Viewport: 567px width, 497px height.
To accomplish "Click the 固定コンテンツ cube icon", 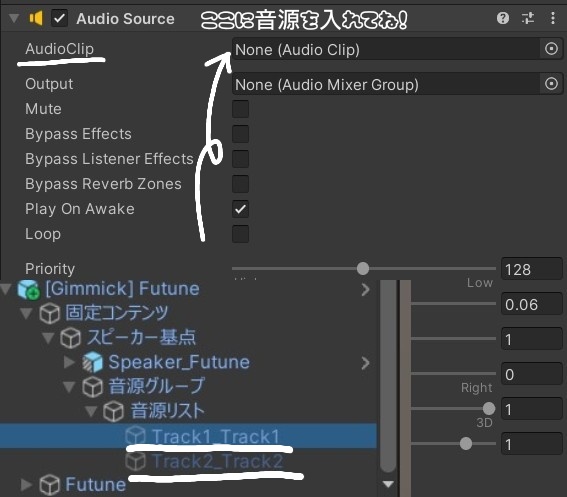I will pos(50,314).
